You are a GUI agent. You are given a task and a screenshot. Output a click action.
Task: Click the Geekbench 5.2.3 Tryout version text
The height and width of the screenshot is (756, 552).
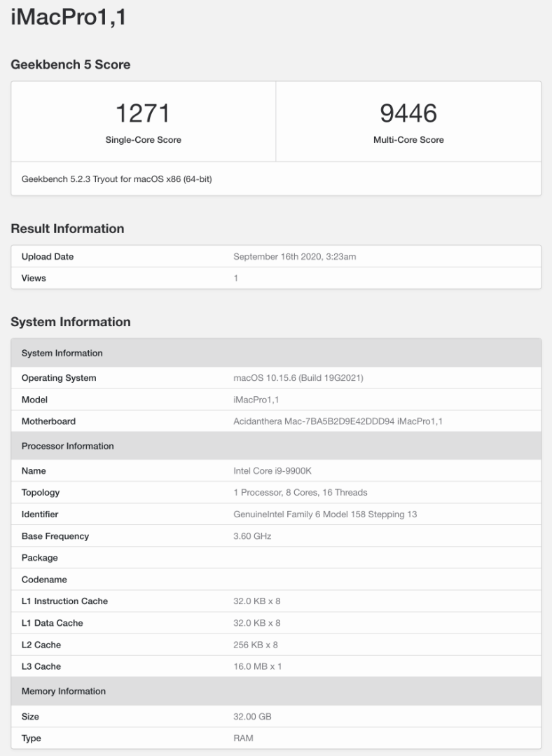pos(116,179)
